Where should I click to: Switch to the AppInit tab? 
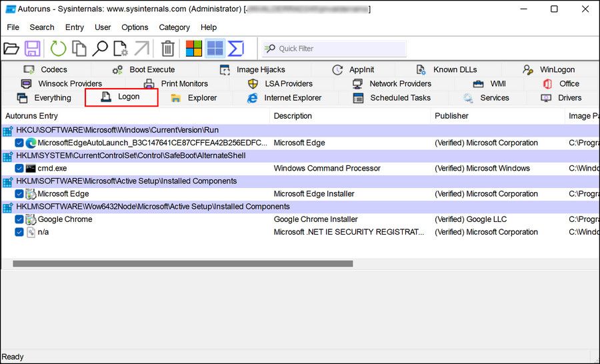(x=353, y=69)
